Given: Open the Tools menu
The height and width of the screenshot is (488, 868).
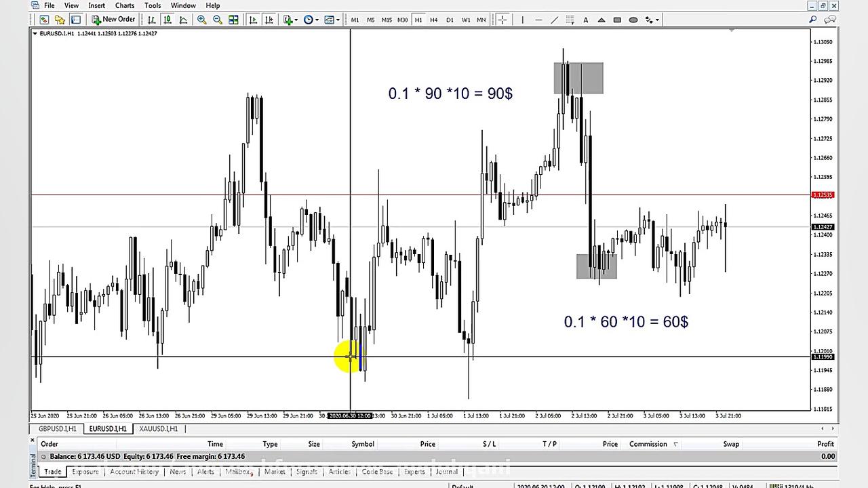Looking at the screenshot, I should [153, 5].
